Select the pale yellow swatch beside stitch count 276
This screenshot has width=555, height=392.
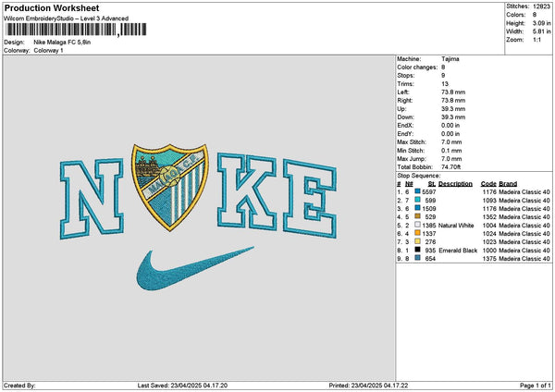tap(418, 241)
